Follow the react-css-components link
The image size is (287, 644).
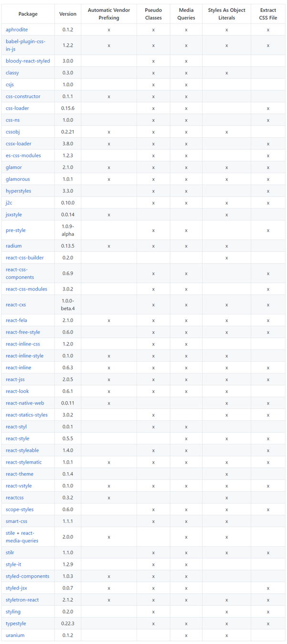tap(20, 273)
